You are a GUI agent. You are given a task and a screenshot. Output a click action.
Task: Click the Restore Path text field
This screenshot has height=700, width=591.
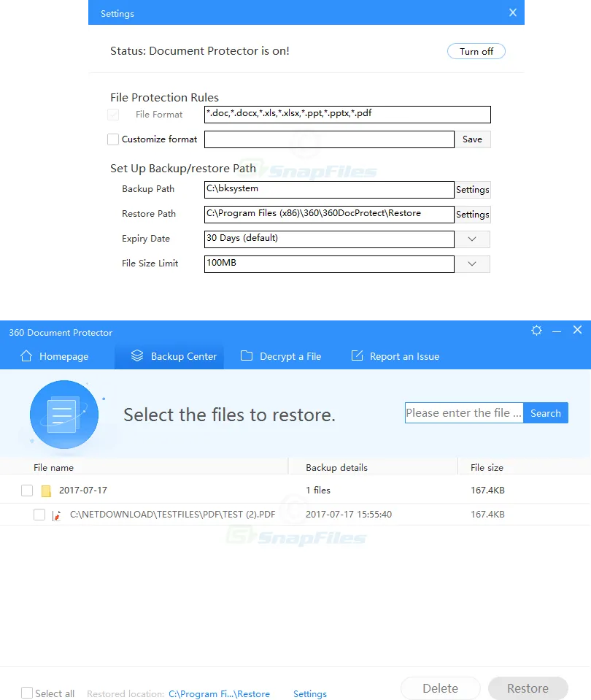(329, 215)
